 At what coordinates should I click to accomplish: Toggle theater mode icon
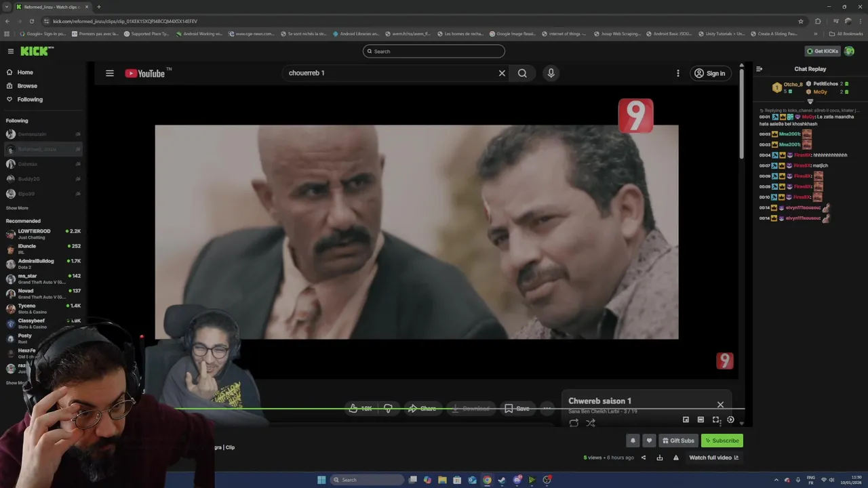tap(701, 420)
